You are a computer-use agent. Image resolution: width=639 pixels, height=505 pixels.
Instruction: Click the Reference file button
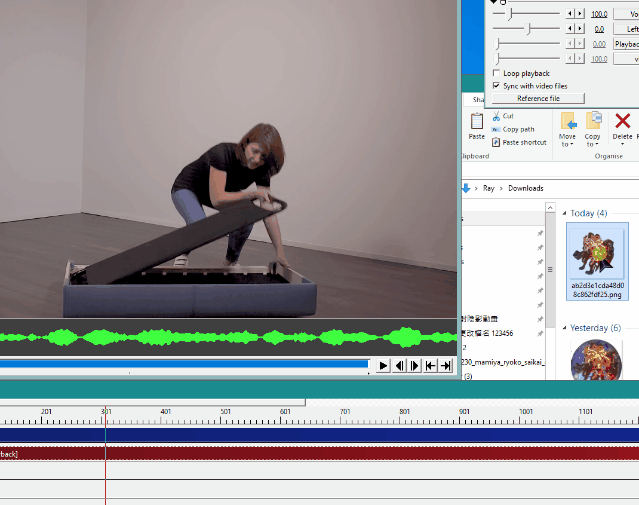coord(538,98)
